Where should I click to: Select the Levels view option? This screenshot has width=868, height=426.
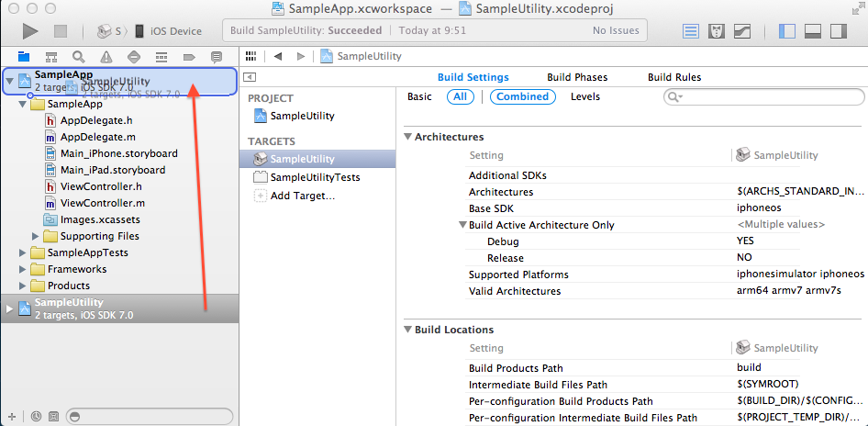coord(585,96)
